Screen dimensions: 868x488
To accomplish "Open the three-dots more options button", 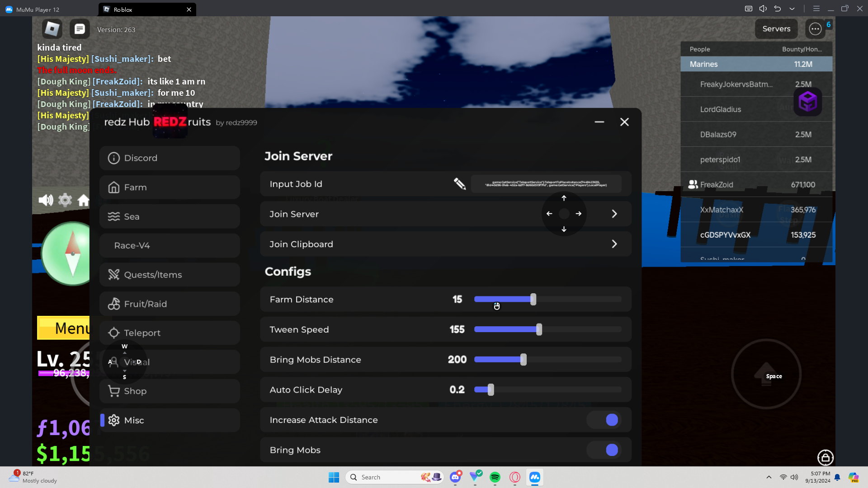I will coord(815,29).
